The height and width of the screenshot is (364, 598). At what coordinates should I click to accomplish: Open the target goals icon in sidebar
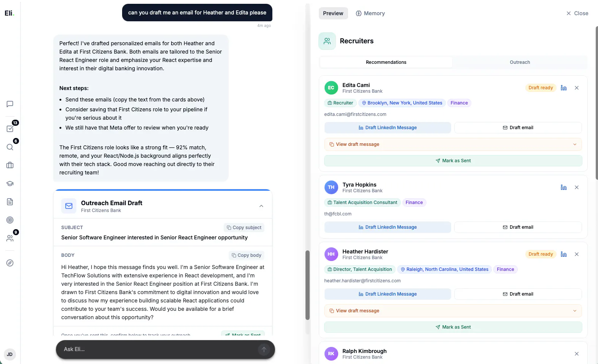10,220
